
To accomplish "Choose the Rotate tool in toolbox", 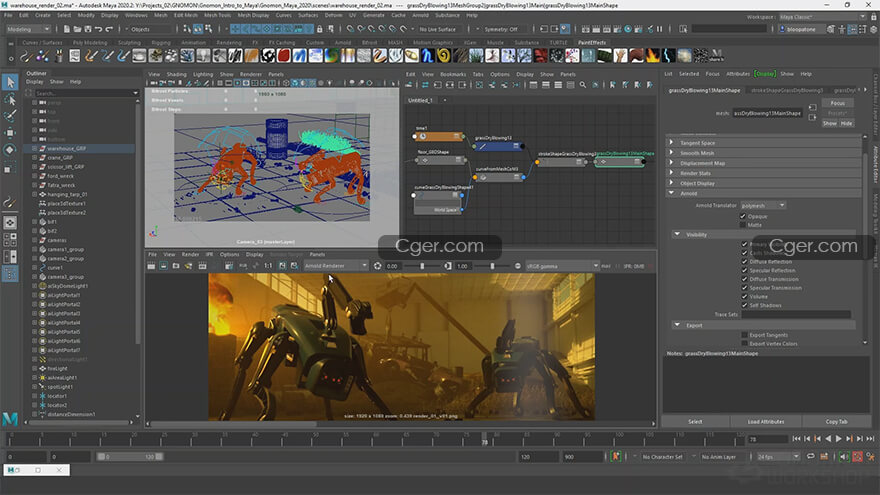I will pyautogui.click(x=10, y=150).
